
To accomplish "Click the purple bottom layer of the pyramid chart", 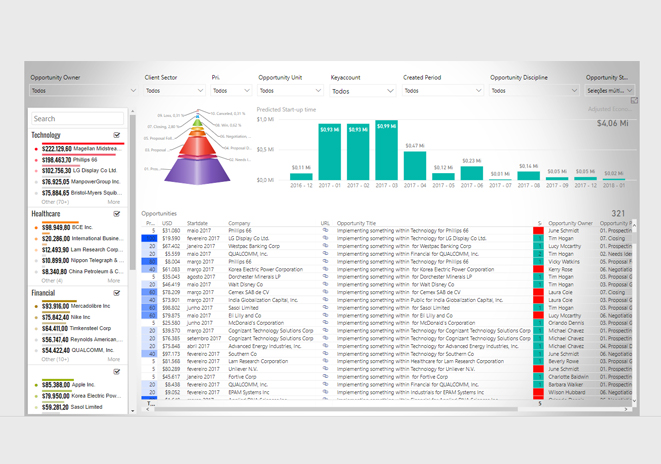I will [x=197, y=171].
